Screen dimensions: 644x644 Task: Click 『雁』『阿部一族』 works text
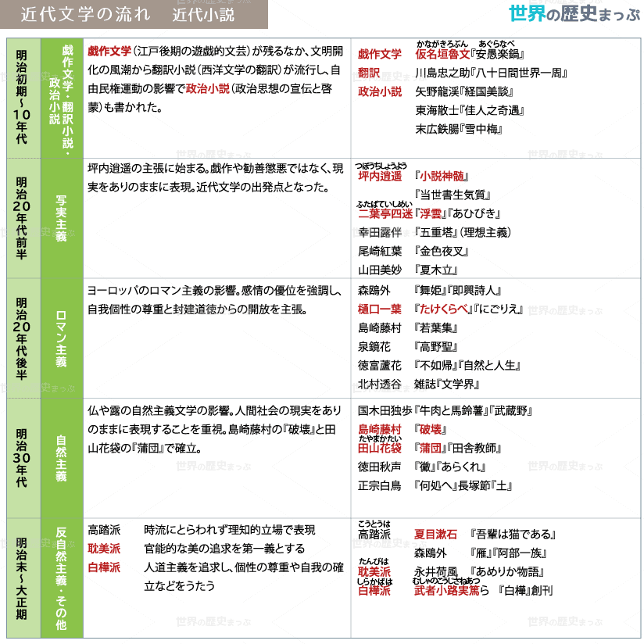508,553
